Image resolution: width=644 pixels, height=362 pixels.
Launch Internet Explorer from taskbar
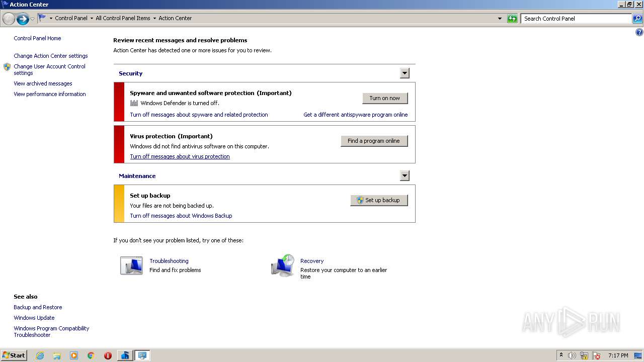(x=40, y=355)
